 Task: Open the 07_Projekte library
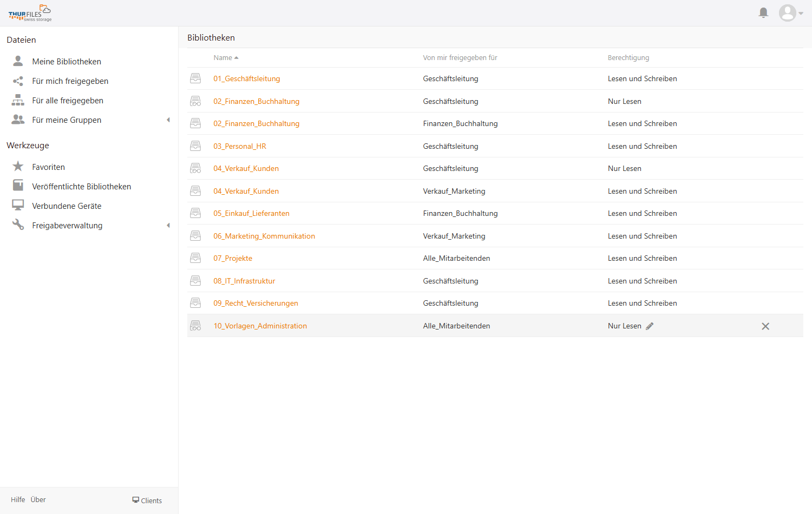click(x=233, y=258)
